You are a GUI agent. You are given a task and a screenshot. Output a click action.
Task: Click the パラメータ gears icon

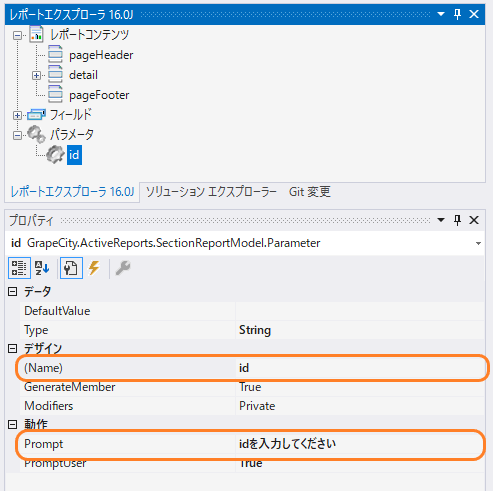pyautogui.click(x=36, y=135)
